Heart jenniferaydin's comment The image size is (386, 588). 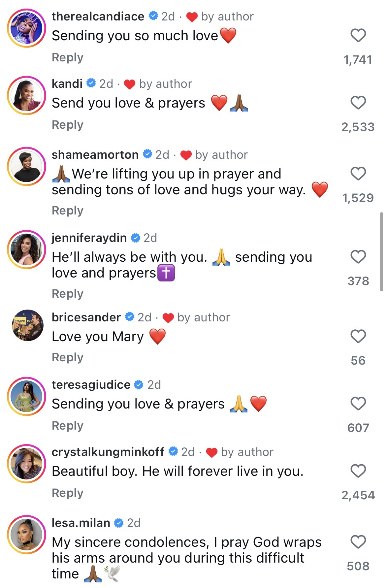pos(358,257)
